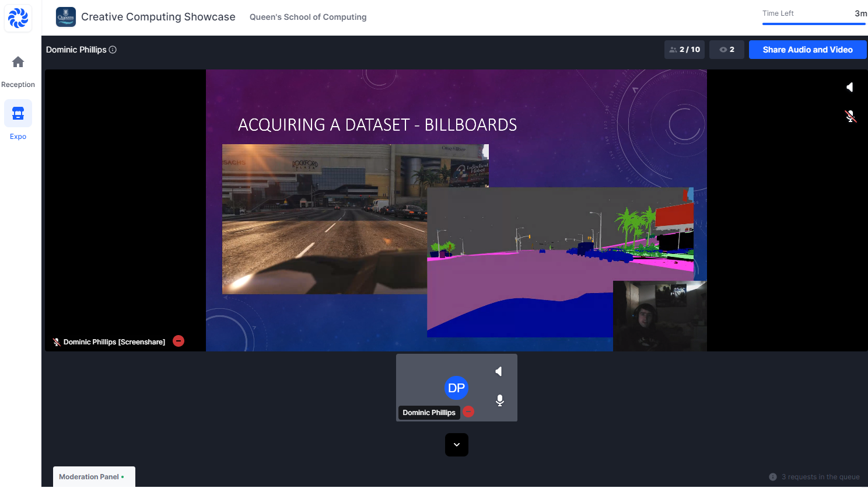Click the viewers eye count badge
868x488 pixels.
tap(726, 50)
